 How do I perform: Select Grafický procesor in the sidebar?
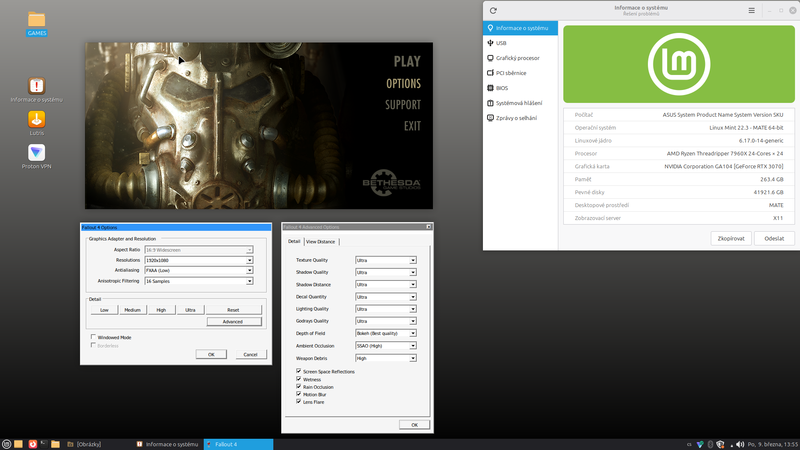[520, 58]
